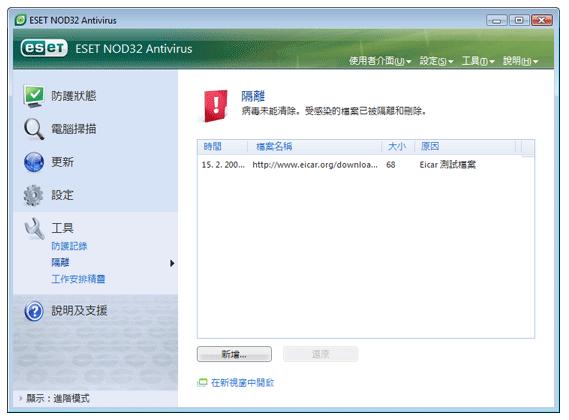Select 工具 in the sidebar
569x420 pixels.
[62, 228]
